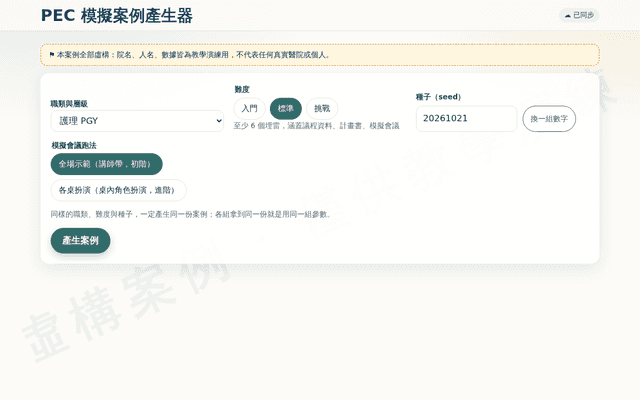Choose 全場示範 (講師帶，初階) mode

107,164
